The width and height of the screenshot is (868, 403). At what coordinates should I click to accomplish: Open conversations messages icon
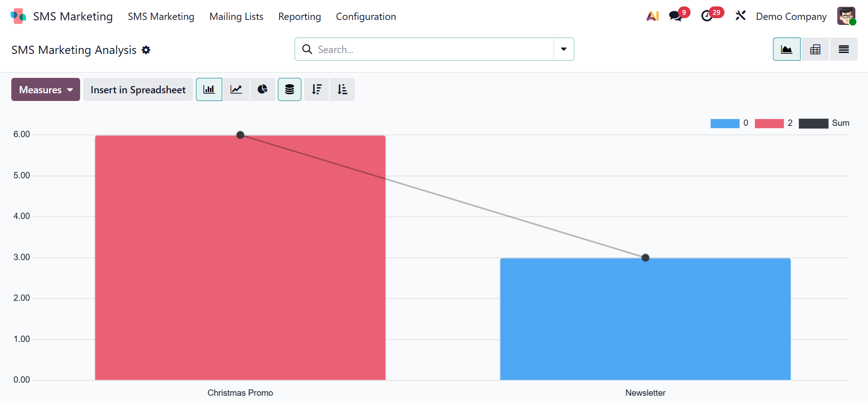click(676, 16)
